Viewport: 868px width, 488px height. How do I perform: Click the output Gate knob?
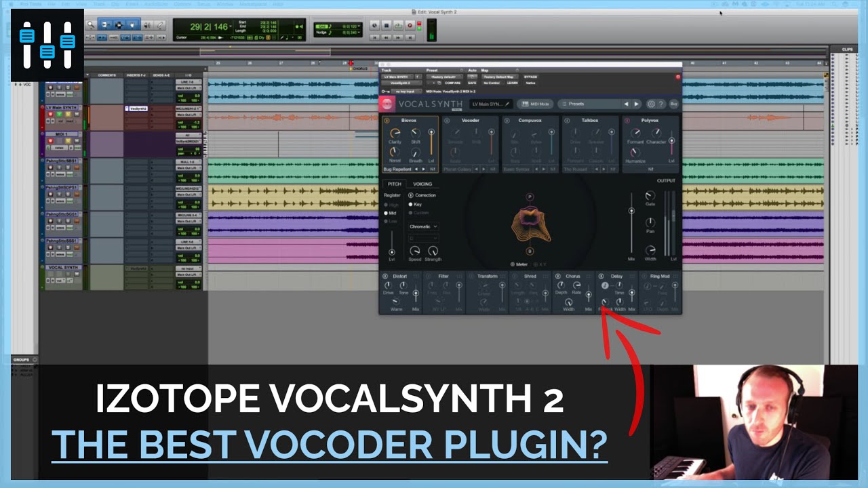(x=650, y=196)
